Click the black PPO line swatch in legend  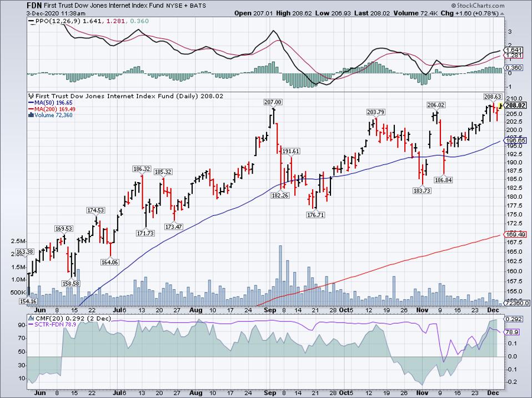[x=31, y=21]
